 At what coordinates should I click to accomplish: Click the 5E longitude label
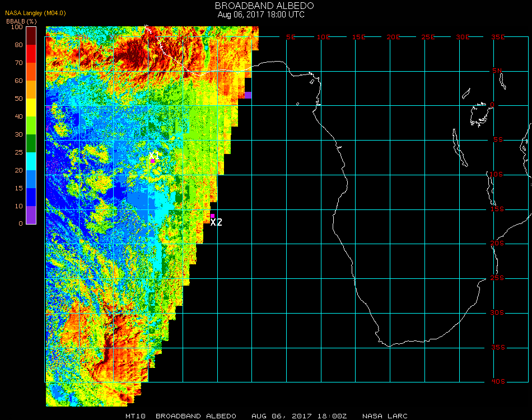click(x=290, y=37)
